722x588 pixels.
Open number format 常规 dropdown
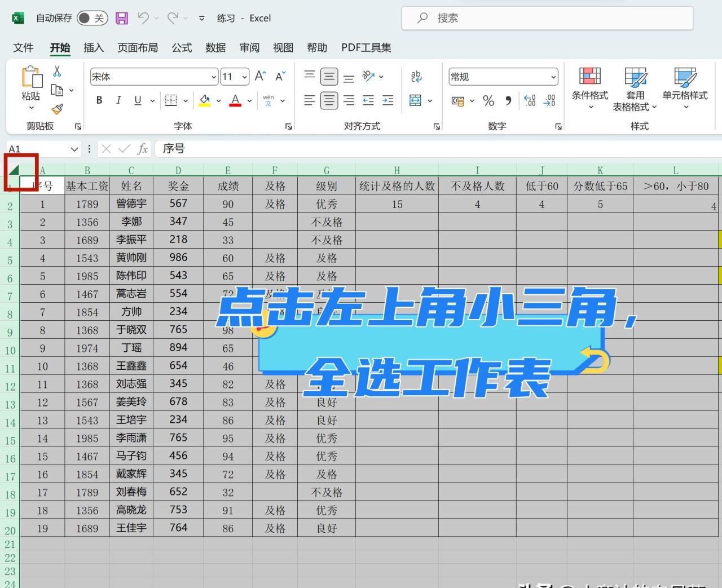click(x=553, y=77)
